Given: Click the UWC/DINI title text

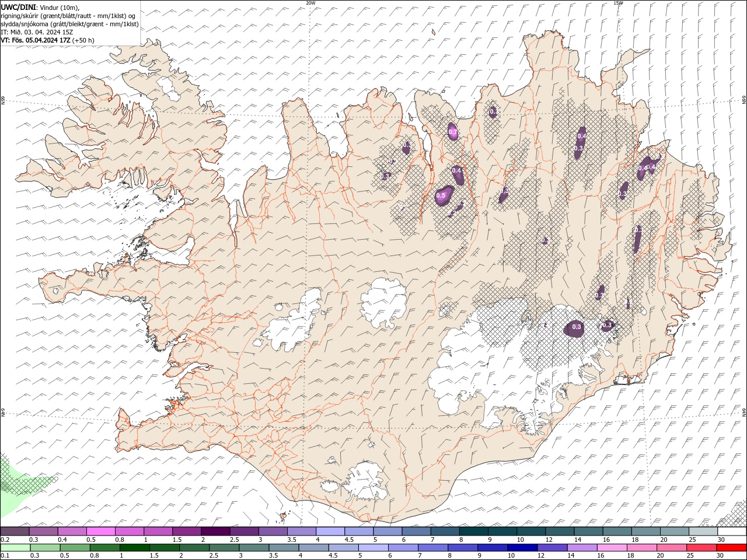Looking at the screenshot, I should pyautogui.click(x=19, y=7).
